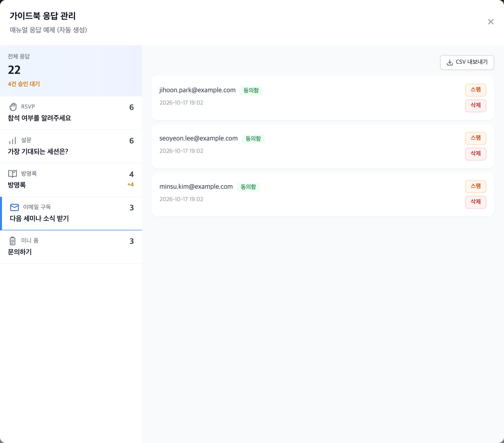Viewport: 504px width, 443px height.
Task: Open the 설문 가장 기대되는 세션은? item
Action: tap(71, 146)
